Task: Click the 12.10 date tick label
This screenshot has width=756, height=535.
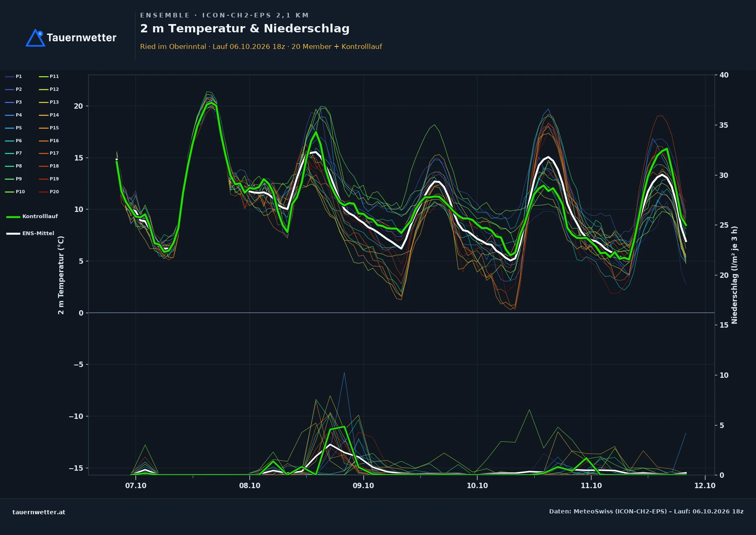Action: point(705,486)
